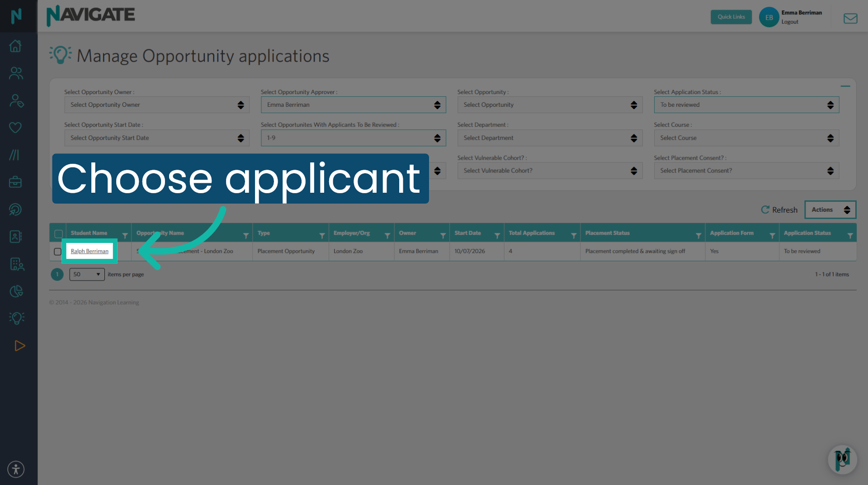Screen dimensions: 868x485
Task: Open the Actions dropdown
Action: pos(830,210)
